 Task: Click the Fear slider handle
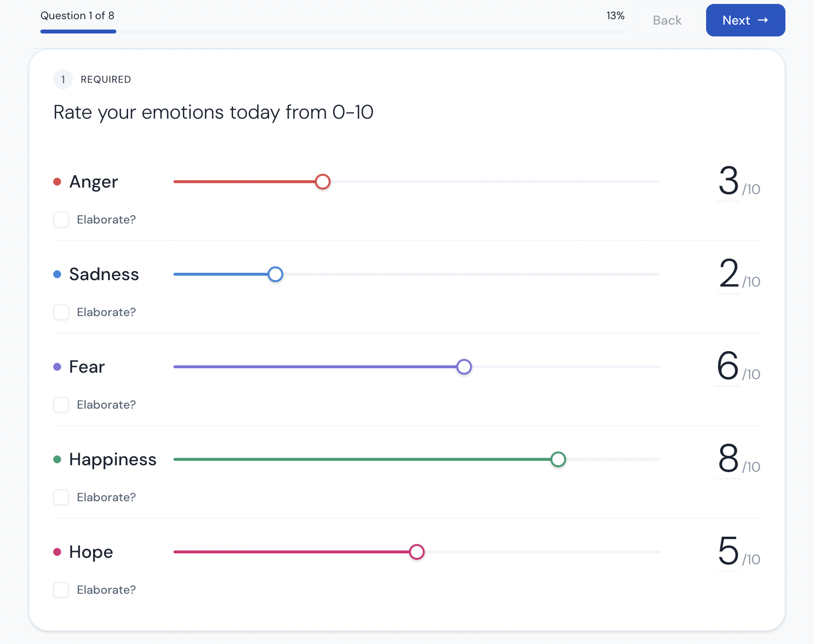click(464, 367)
